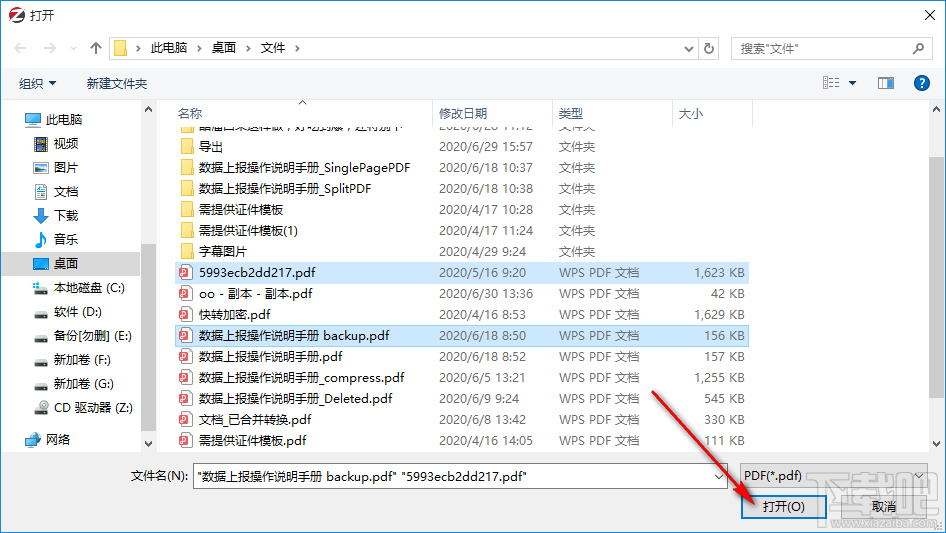This screenshot has width=946, height=533.
Task: Change view mode icon
Action: point(831,83)
